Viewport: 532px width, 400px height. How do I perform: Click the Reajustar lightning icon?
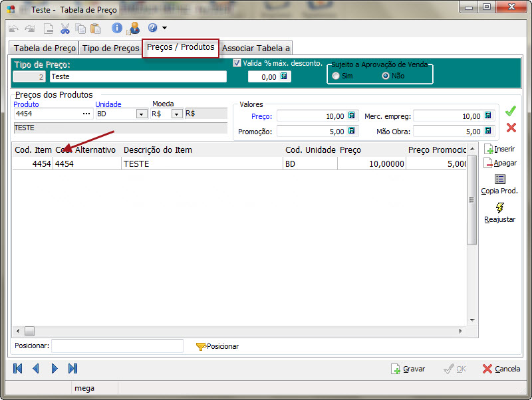(499, 208)
